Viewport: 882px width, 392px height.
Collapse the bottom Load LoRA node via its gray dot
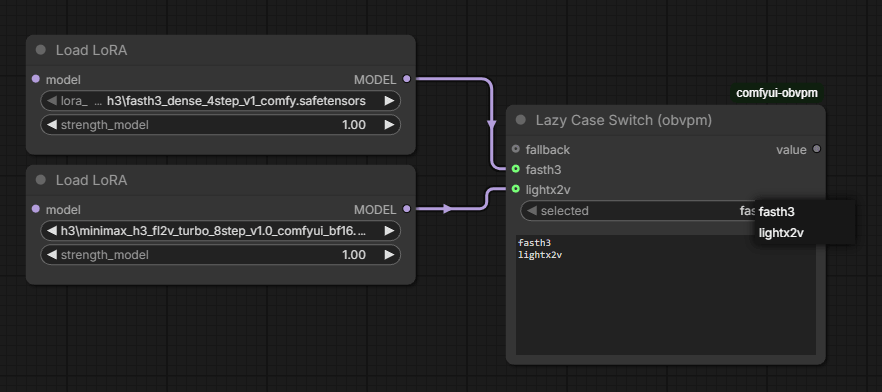(x=40, y=180)
